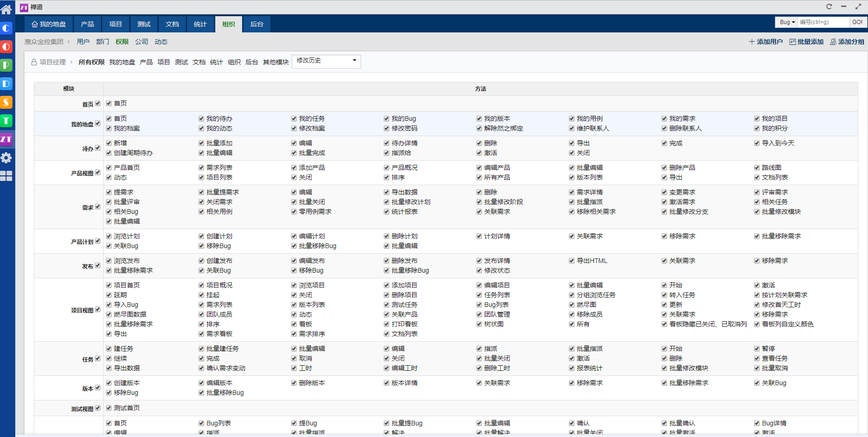The width and height of the screenshot is (868, 437).
Task: Uncheck the 燃尽图 permission
Action: [572, 305]
